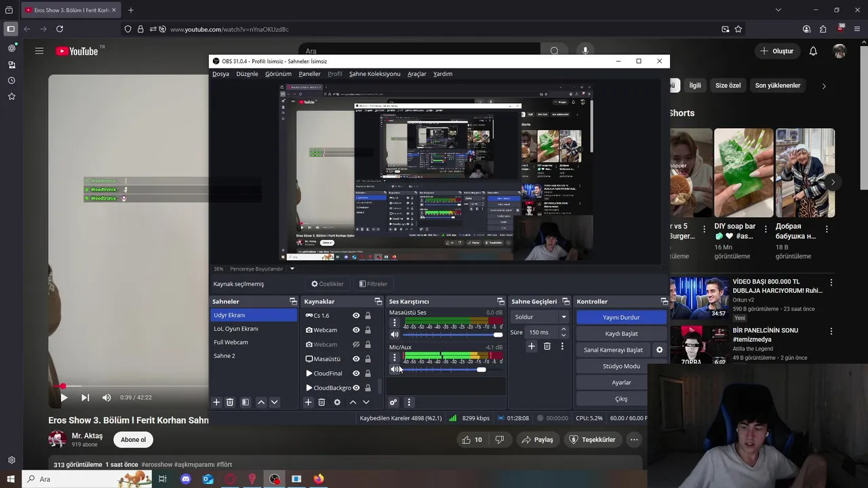Undock the Kaynaklar panel

[x=378, y=301]
